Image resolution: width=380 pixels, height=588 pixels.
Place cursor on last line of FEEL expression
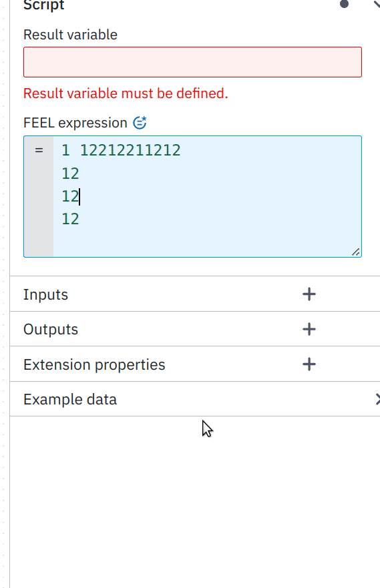click(x=71, y=219)
